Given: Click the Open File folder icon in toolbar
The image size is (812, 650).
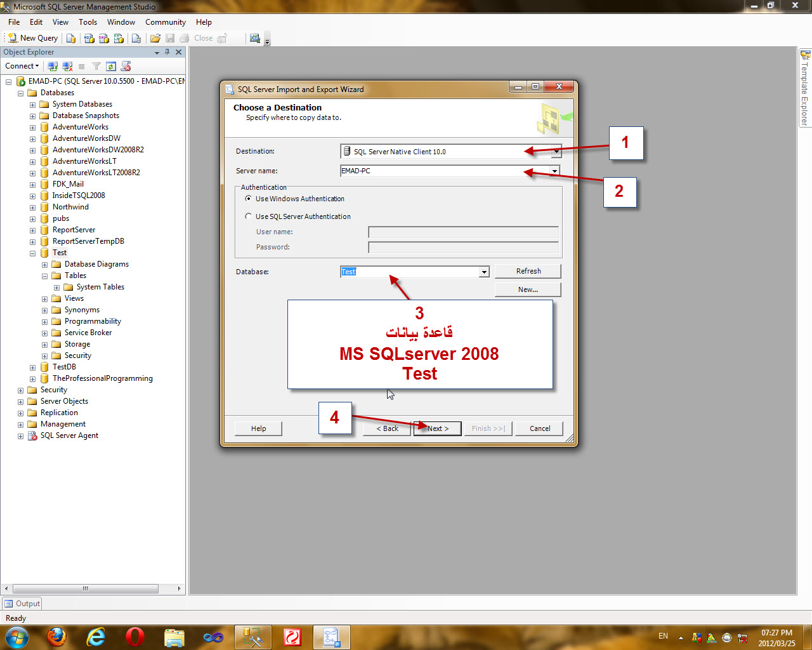Looking at the screenshot, I should [155, 38].
